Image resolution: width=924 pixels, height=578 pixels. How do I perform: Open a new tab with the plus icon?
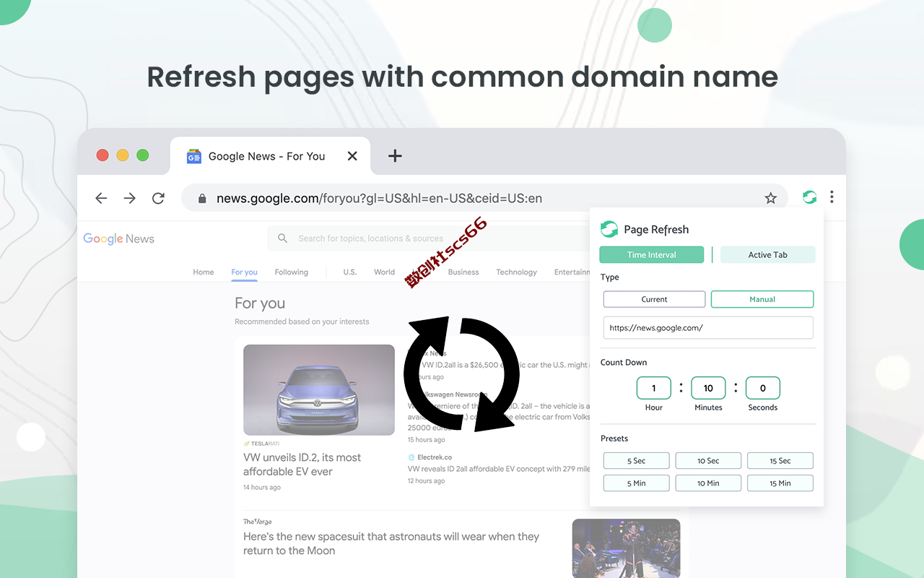click(x=395, y=155)
